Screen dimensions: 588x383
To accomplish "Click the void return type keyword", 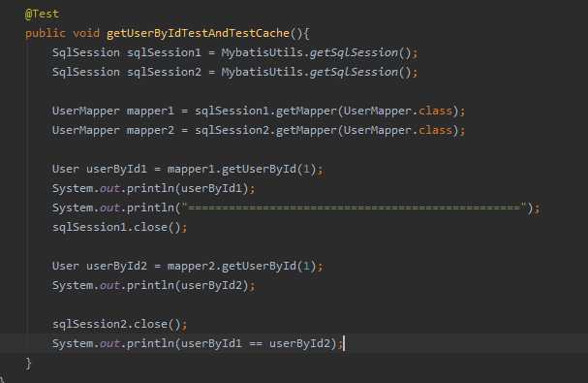I will tap(86, 33).
